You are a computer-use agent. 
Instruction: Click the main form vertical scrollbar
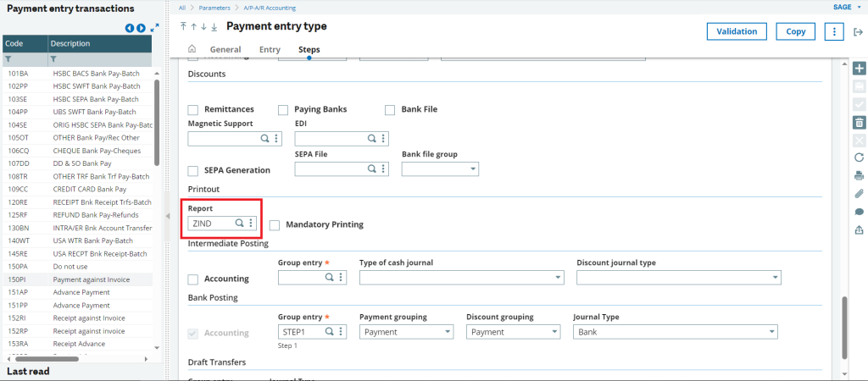click(844, 328)
